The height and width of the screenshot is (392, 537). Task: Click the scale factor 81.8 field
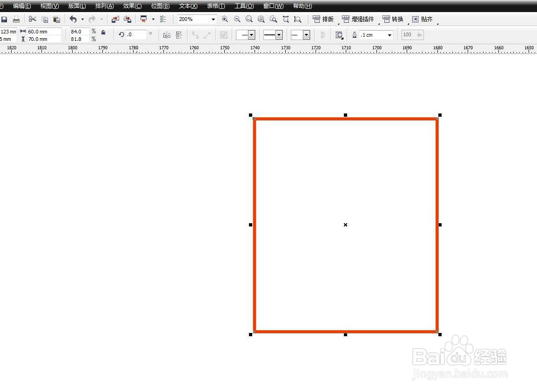[x=80, y=39]
